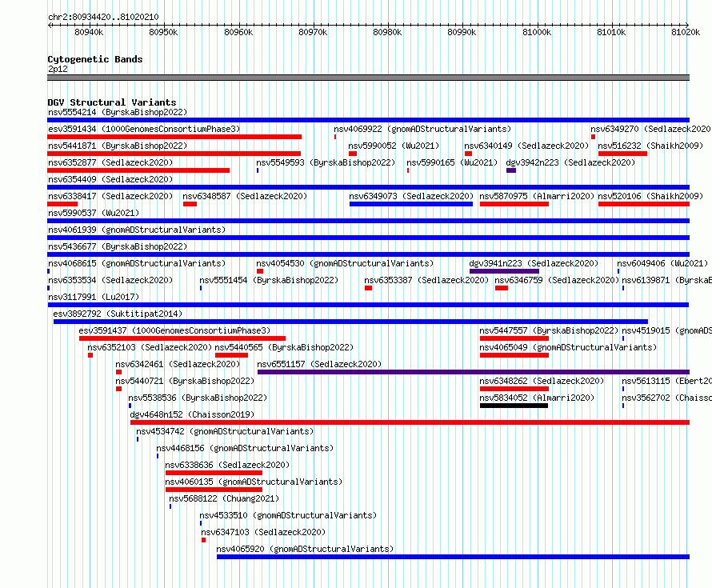Open nsv4534742 (gnomADStructuralVariants) variant
This screenshot has height=588, width=712.
tap(225, 431)
